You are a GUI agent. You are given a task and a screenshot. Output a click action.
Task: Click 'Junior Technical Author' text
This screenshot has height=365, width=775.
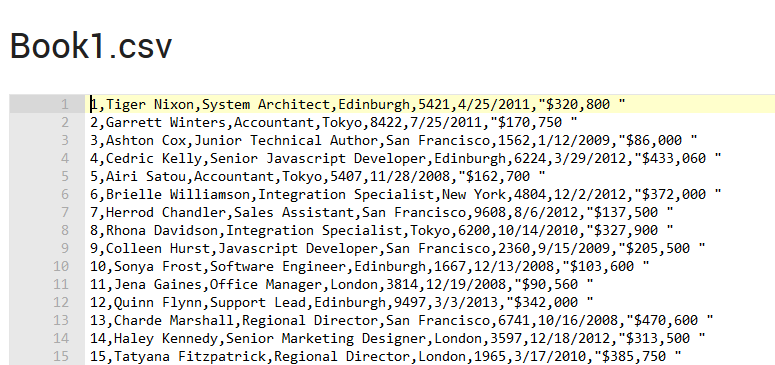coord(286,140)
